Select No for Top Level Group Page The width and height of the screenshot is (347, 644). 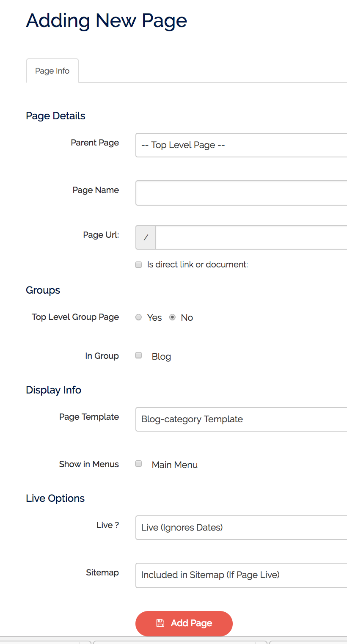173,317
